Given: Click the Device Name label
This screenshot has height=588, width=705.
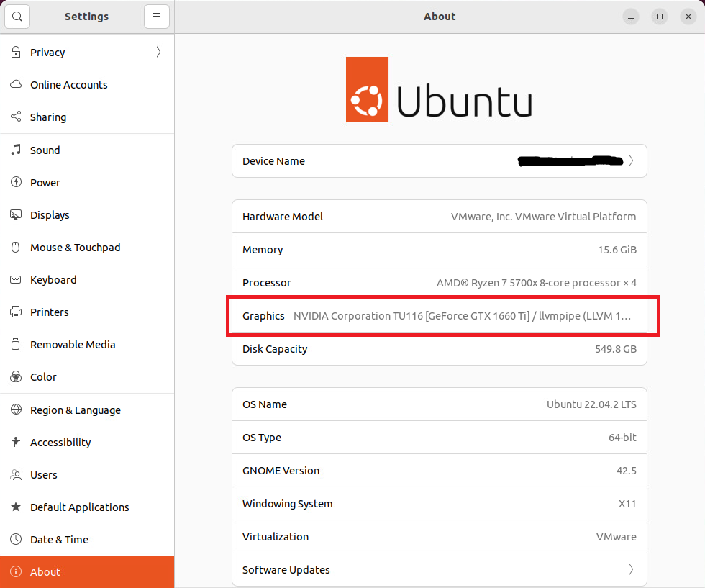Looking at the screenshot, I should pos(273,161).
